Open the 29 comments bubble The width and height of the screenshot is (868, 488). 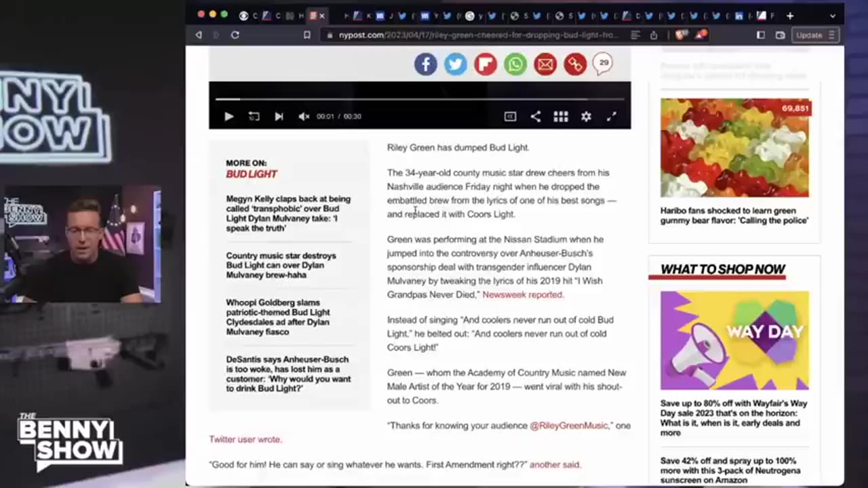603,64
